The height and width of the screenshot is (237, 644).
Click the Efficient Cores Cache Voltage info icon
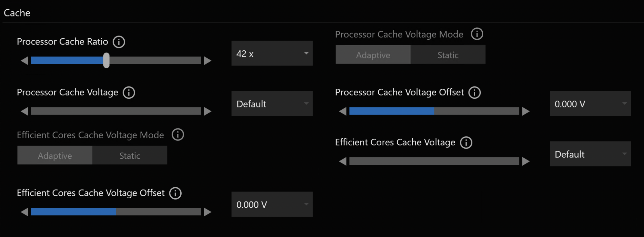click(x=466, y=143)
